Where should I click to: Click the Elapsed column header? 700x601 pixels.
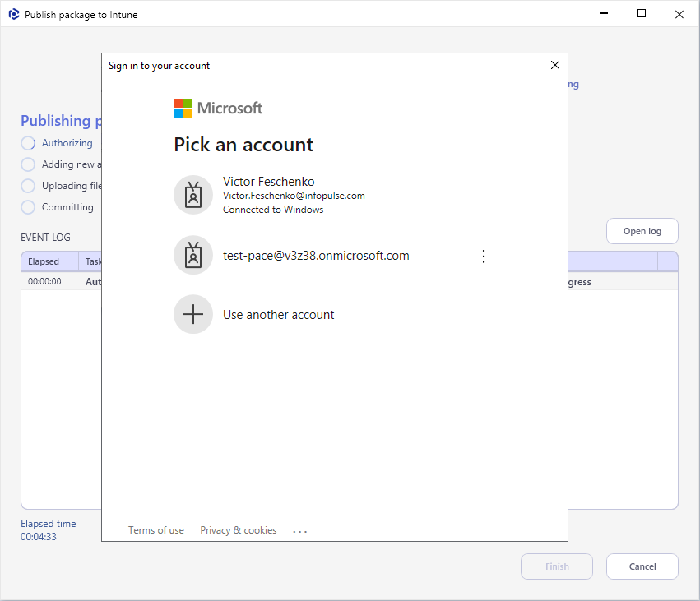pos(50,261)
